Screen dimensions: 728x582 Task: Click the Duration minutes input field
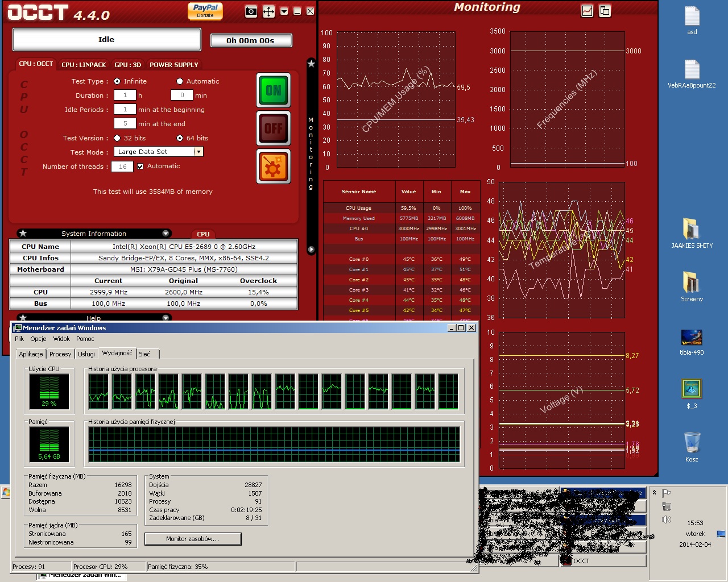tap(182, 95)
